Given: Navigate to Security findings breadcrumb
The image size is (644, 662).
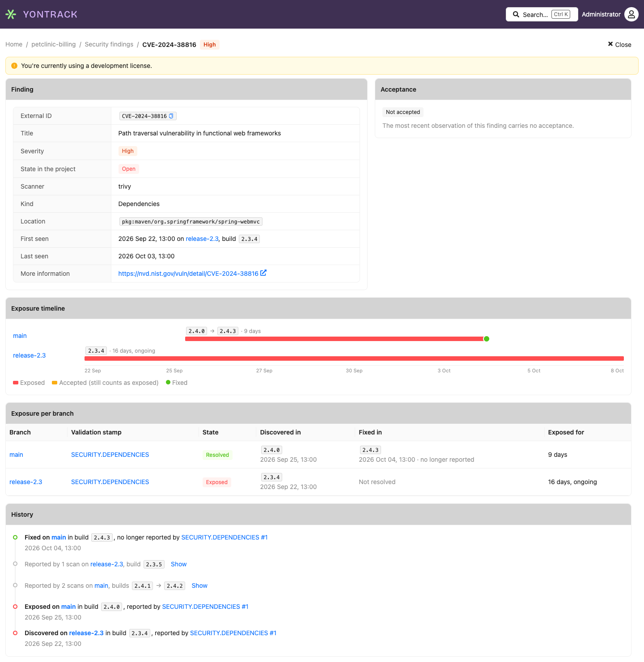Looking at the screenshot, I should (x=109, y=44).
